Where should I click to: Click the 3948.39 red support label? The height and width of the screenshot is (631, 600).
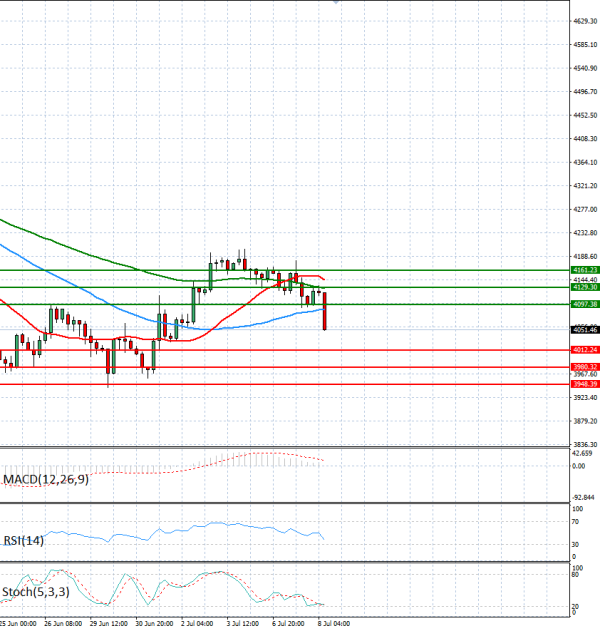585,384
